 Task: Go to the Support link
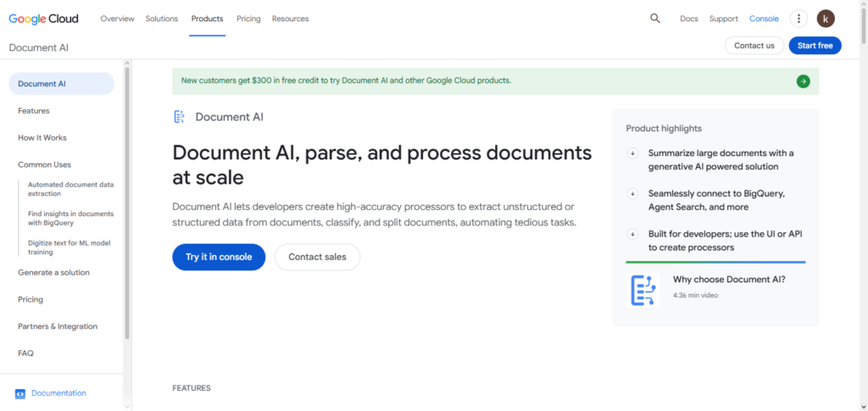click(724, 19)
